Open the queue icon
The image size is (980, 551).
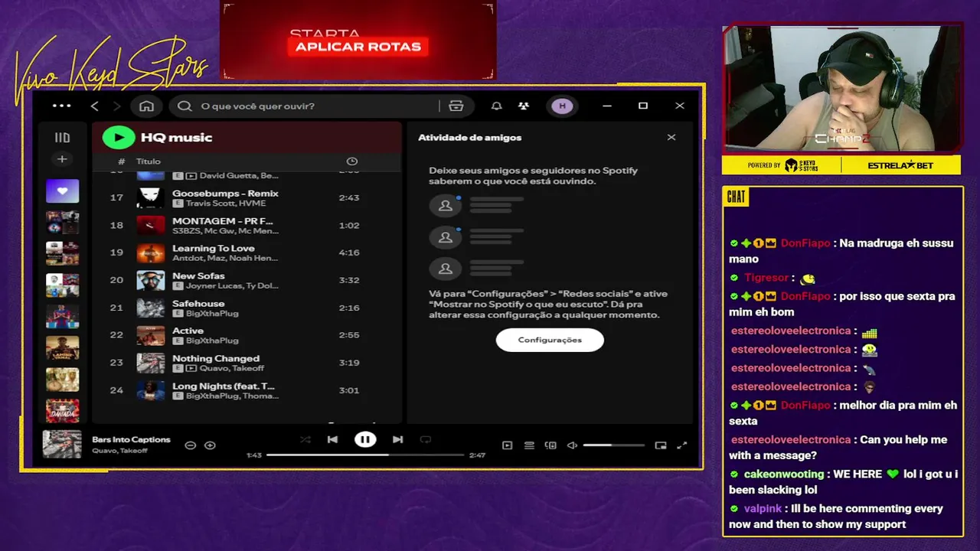pyautogui.click(x=529, y=445)
